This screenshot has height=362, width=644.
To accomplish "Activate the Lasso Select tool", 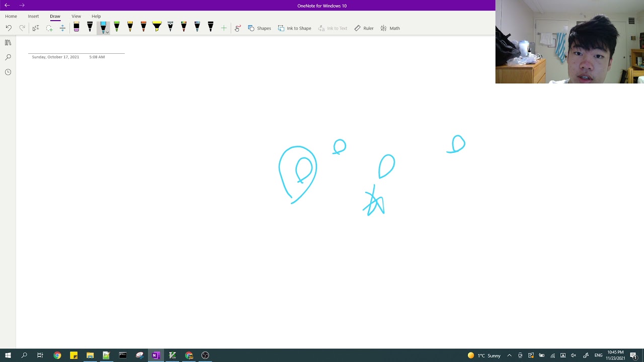I will (x=49, y=28).
